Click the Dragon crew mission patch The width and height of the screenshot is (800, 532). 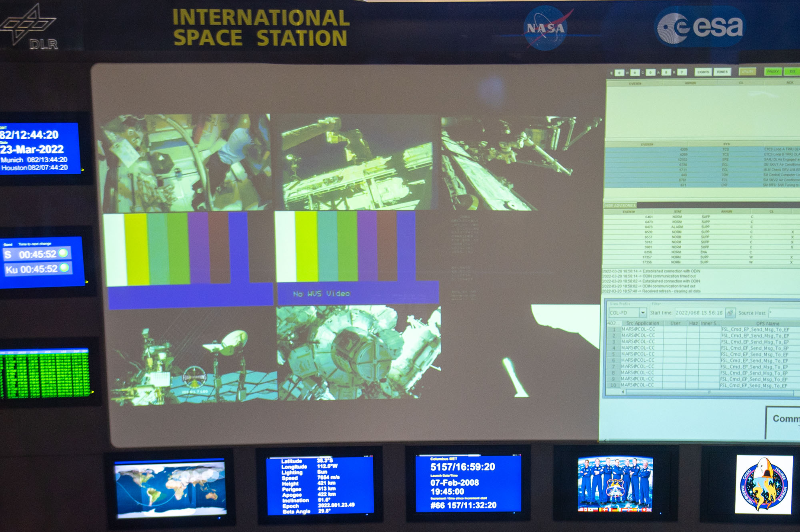[764, 484]
